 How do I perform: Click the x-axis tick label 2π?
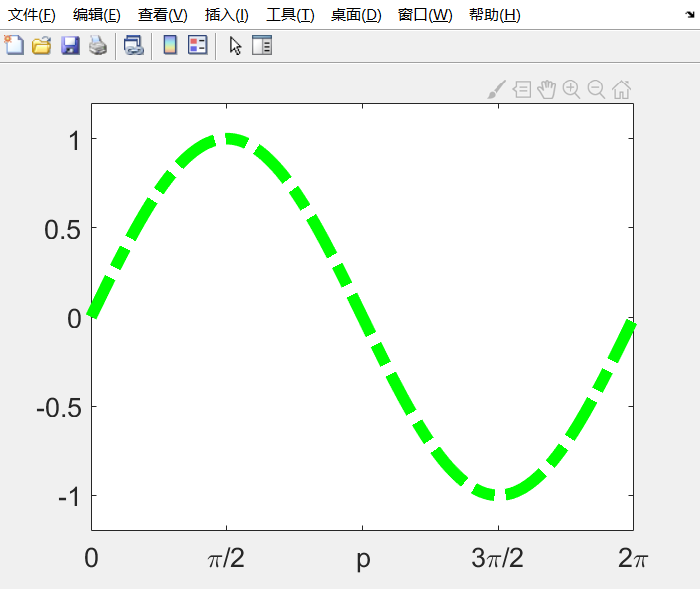(633, 558)
